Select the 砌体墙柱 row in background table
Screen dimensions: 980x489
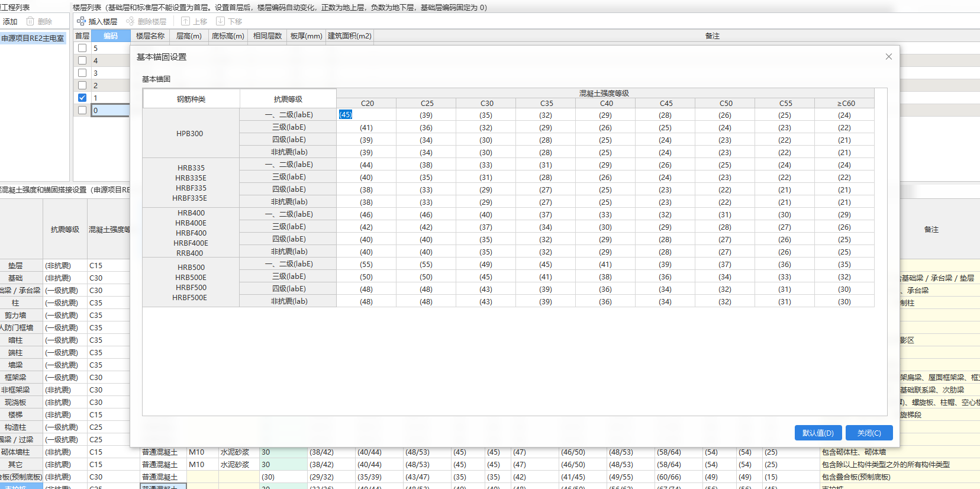pyautogui.click(x=15, y=452)
